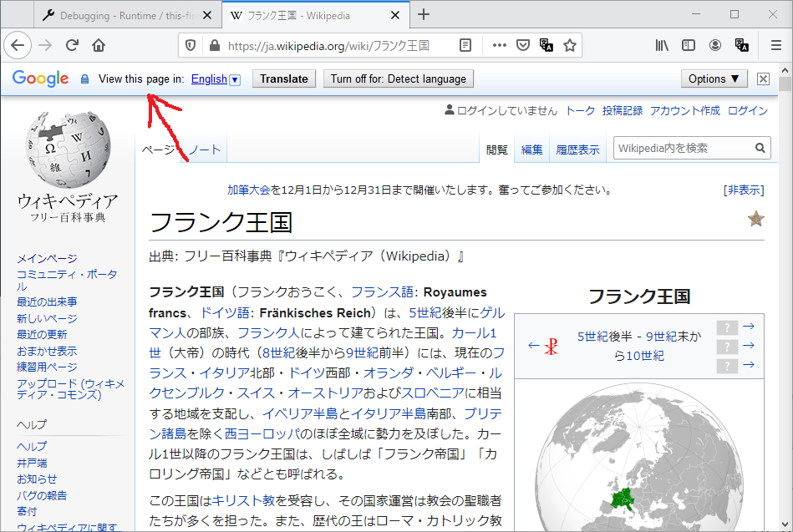The image size is (793, 532).
Task: Toggle the sidebar panel icon
Action: [689, 46]
